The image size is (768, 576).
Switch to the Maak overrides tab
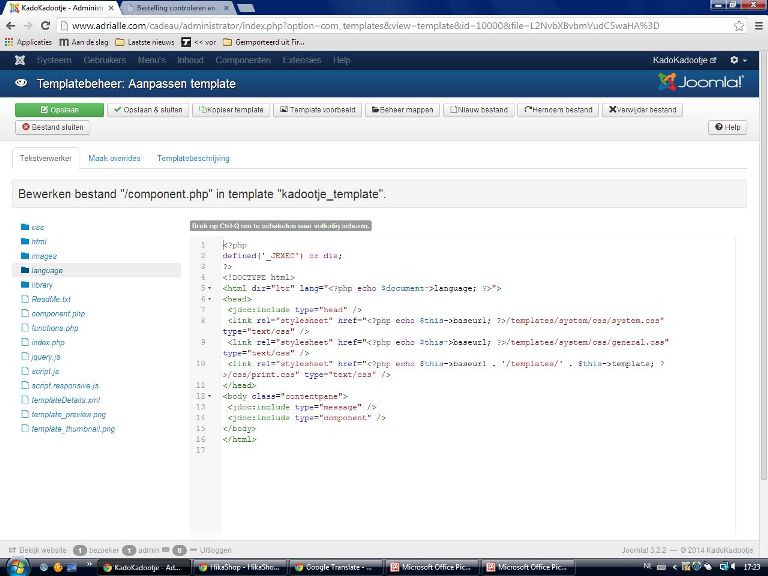coord(114,158)
